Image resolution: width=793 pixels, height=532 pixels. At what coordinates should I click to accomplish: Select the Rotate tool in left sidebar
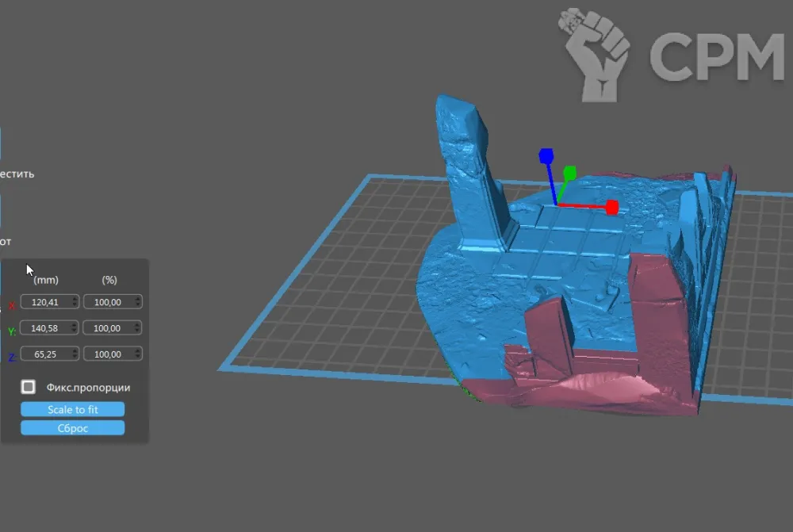point(6,241)
